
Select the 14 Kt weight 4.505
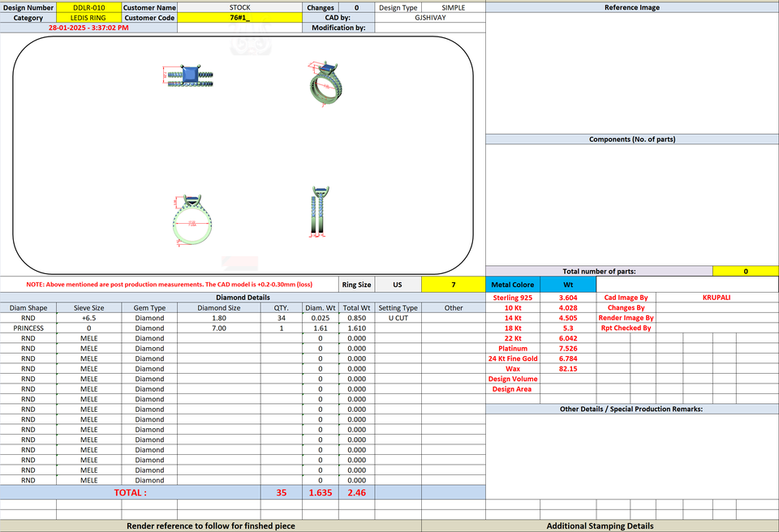pos(568,318)
